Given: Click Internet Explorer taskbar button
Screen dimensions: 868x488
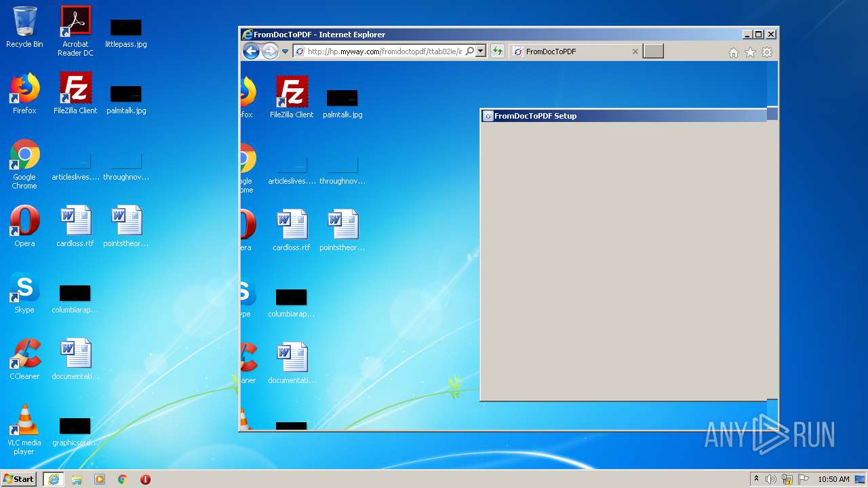Looking at the screenshot, I should (x=54, y=479).
